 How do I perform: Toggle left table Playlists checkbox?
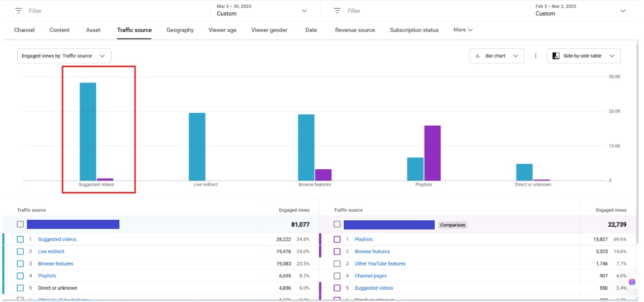point(20,276)
